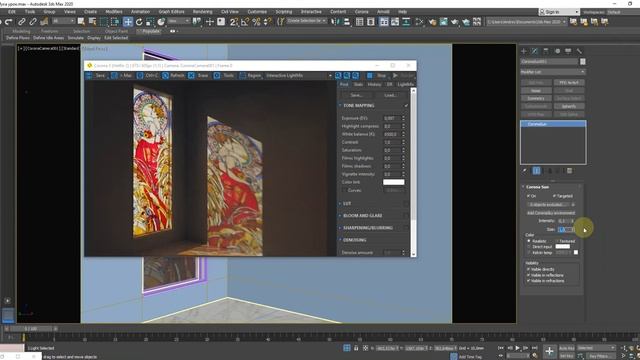Toggle Visible directly checkbox
This screenshot has width=640, height=360.
click(x=528, y=269)
